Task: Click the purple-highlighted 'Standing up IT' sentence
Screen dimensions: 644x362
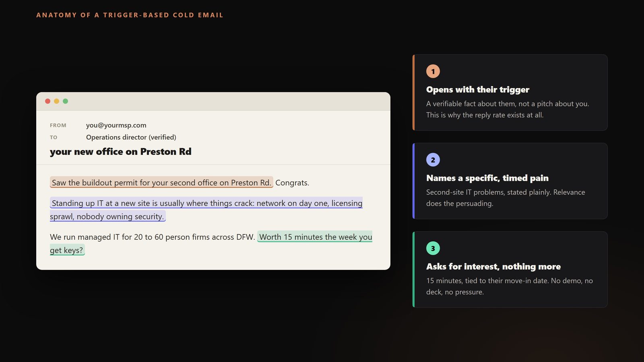Action: [x=206, y=210]
